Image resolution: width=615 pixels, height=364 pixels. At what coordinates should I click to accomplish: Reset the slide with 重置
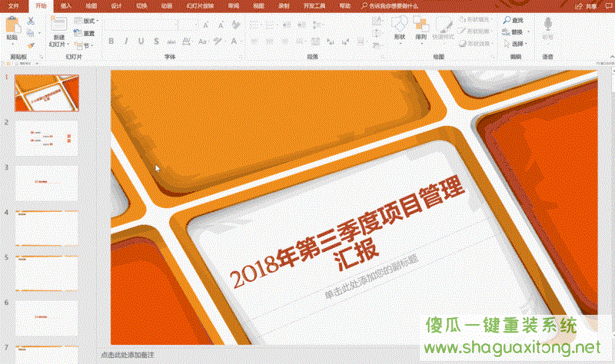click(x=85, y=33)
